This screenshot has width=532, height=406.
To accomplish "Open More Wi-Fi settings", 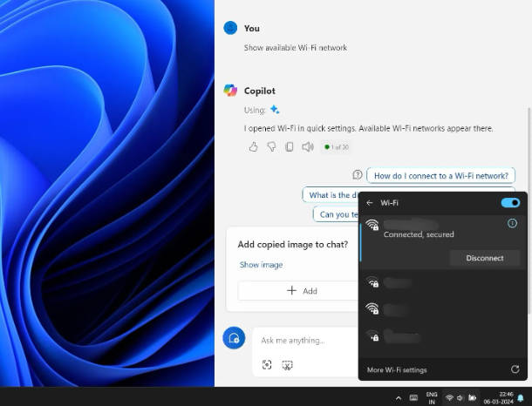I will (x=397, y=369).
